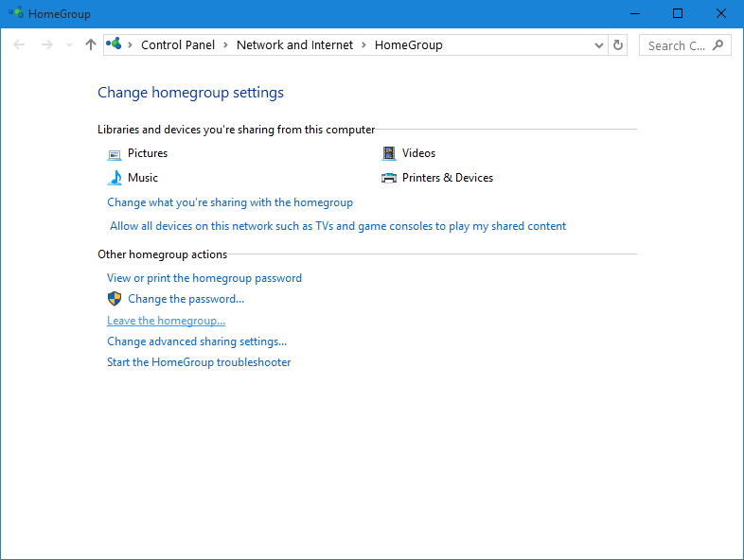The image size is (744, 560).
Task: Open the address bar history dropdown
Action: pyautogui.click(x=599, y=45)
